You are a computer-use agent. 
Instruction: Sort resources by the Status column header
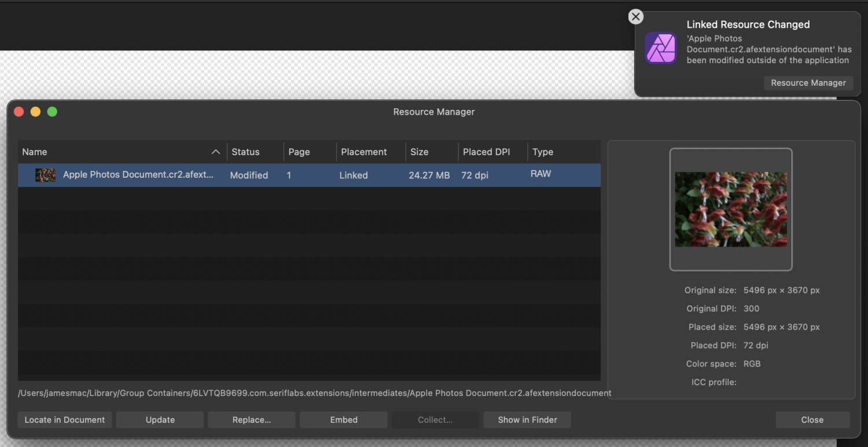(243, 152)
